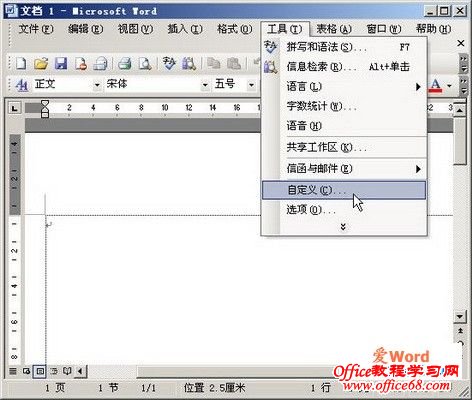Click the E-mail envelope icon in toolbar
Screen dimensions: 472x400
100,63
